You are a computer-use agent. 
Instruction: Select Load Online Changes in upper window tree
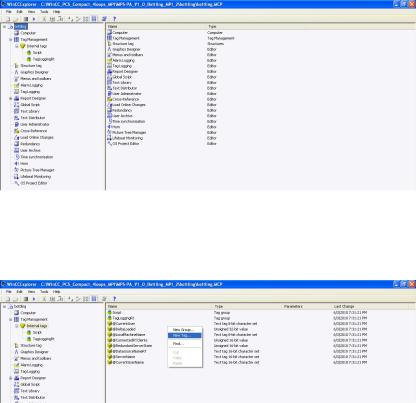coord(37,137)
